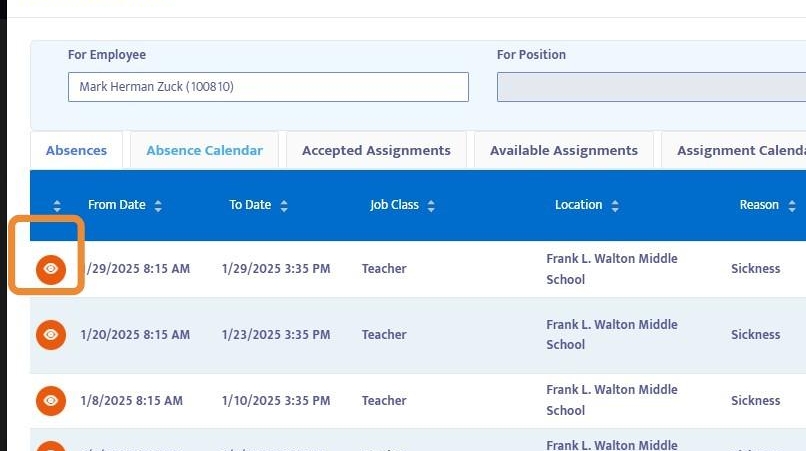Click Teacher in the 1/29/2025 row
806x451 pixels.
[x=384, y=268]
